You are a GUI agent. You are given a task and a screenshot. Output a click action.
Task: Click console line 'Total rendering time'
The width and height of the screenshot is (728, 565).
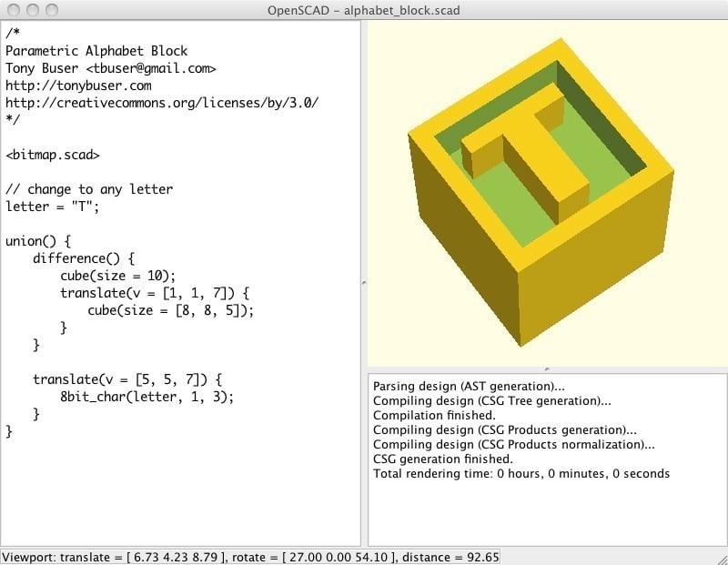pos(521,473)
